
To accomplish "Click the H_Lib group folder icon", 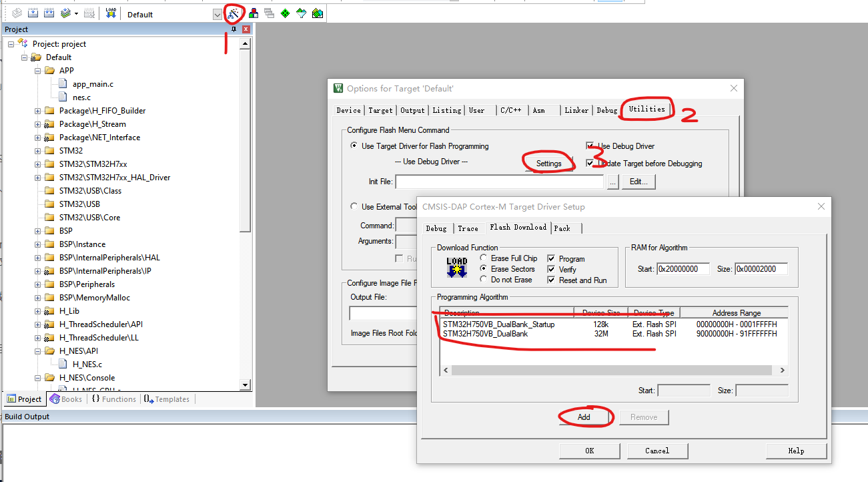I will [50, 311].
